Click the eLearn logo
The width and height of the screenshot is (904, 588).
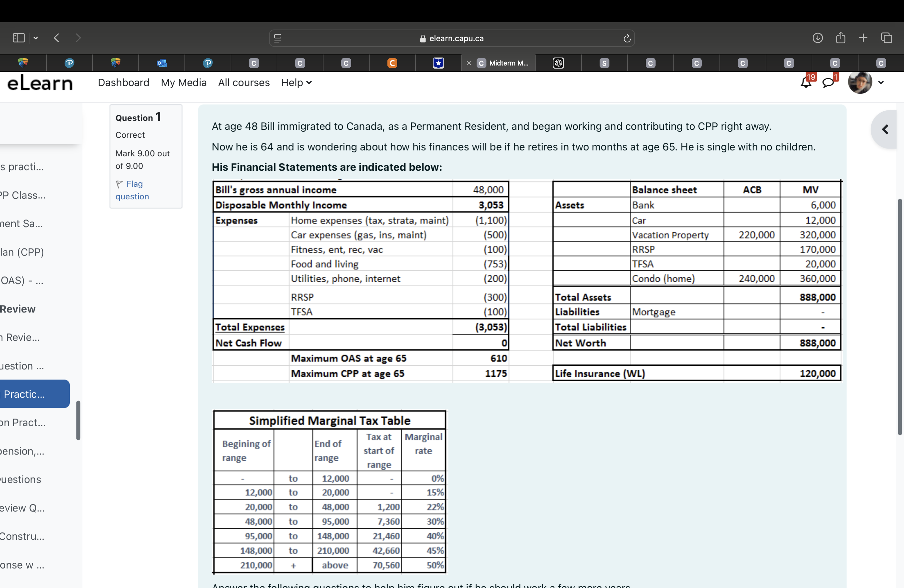click(40, 83)
